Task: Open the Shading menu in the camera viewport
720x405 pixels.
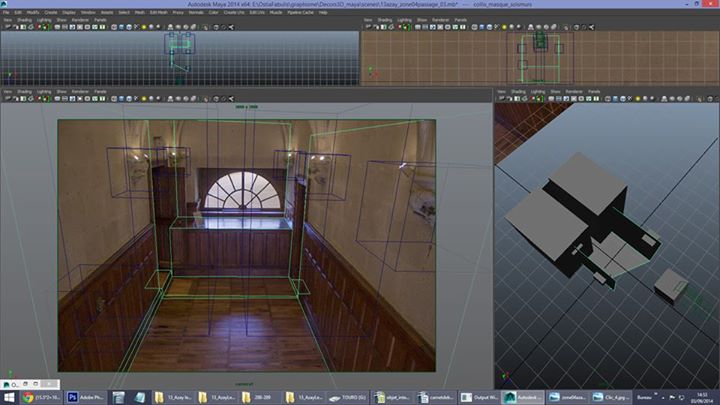Action: (x=22, y=91)
